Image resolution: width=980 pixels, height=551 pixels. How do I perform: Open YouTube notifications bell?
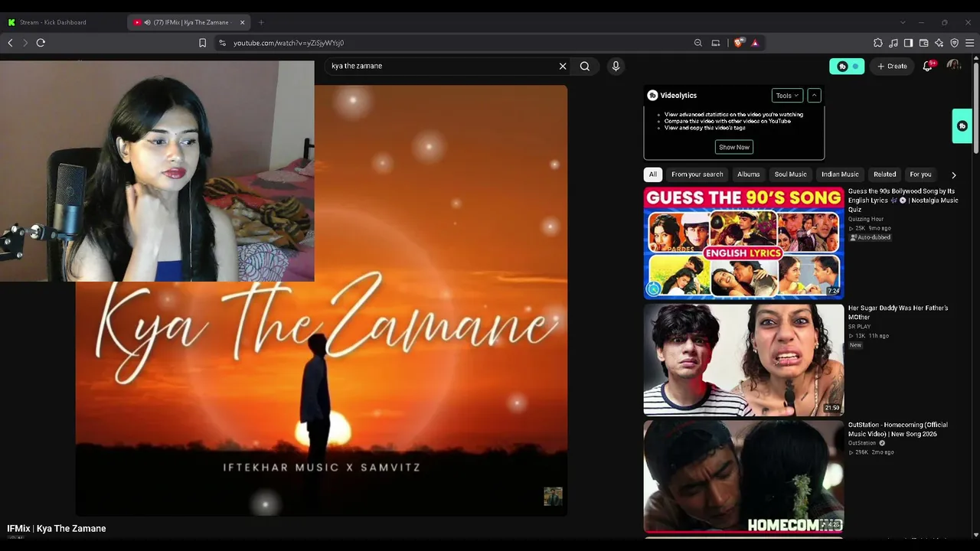[x=928, y=66]
